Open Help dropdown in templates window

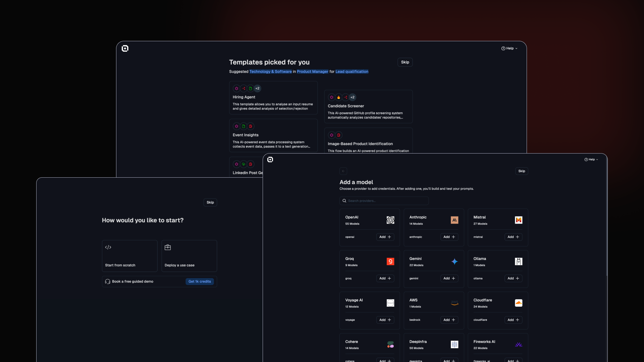(509, 48)
